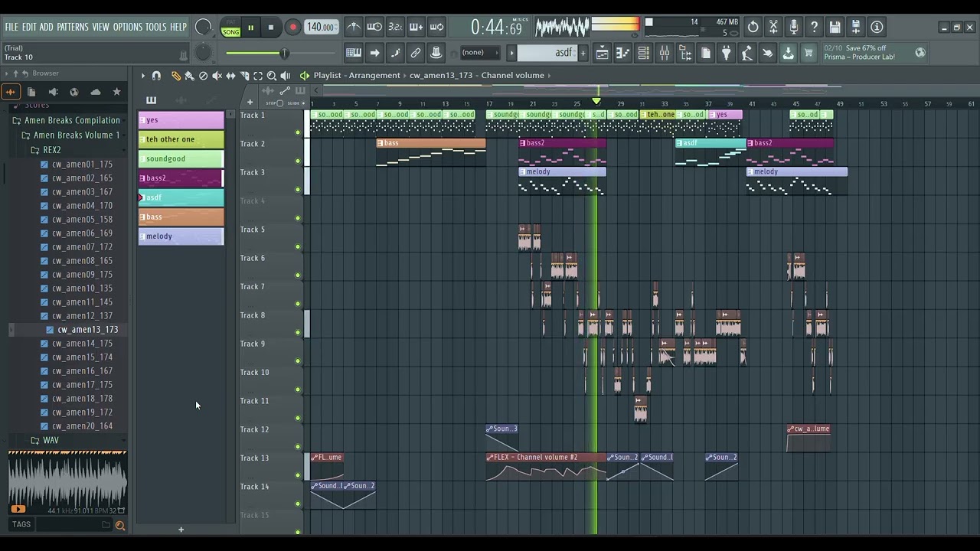The width and height of the screenshot is (980, 551).
Task: Click the browser search magnifier icon
Action: point(120,525)
